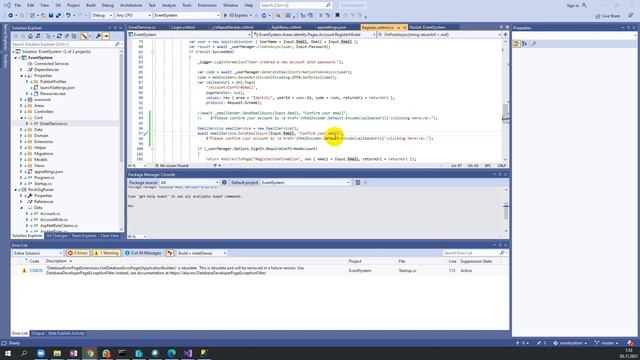The width and height of the screenshot is (640, 360).
Task: Click the Home icon in Solution Explorer toolbar
Action: (30, 36)
